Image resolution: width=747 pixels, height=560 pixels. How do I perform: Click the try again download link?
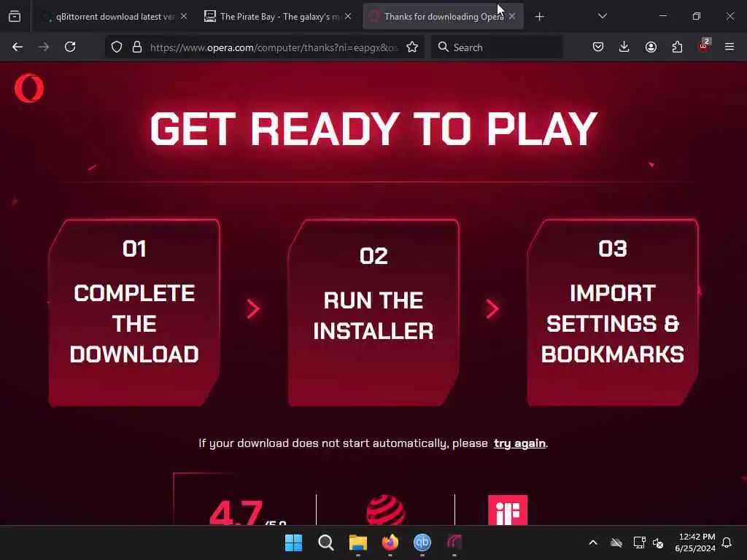tap(519, 443)
